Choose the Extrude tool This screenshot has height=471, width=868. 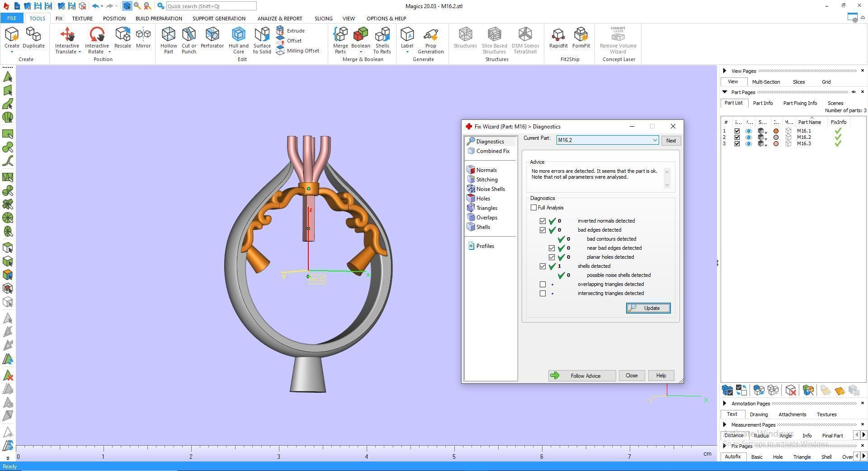pos(291,31)
